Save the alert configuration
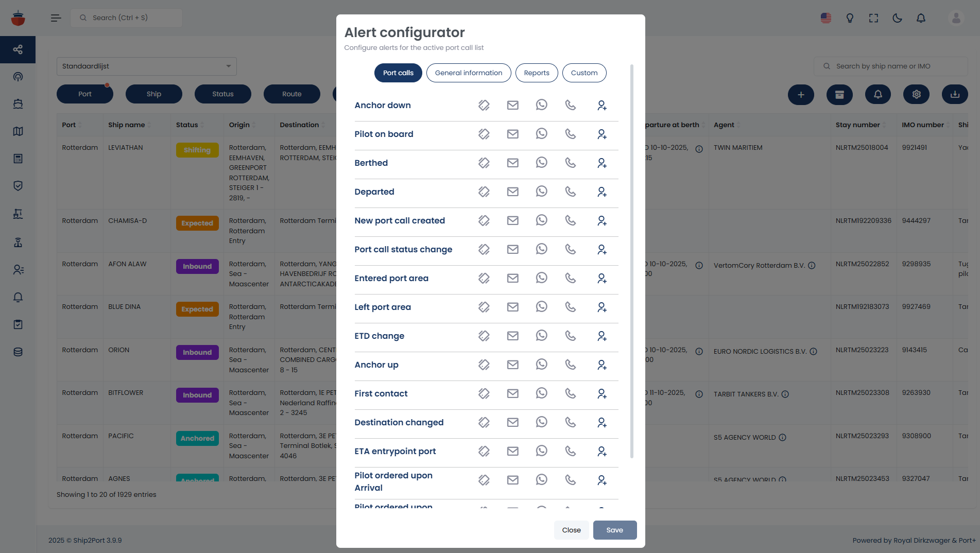Image resolution: width=980 pixels, height=553 pixels. (x=614, y=530)
